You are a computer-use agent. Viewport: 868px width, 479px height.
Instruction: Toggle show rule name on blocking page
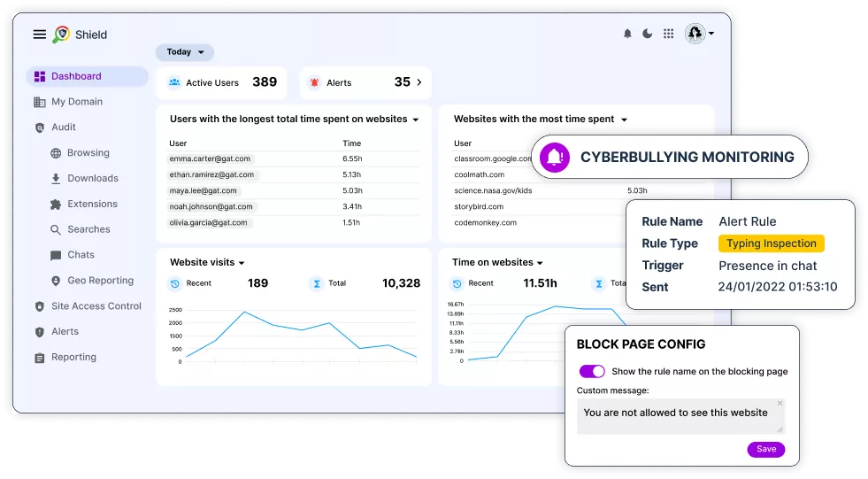tap(591, 372)
